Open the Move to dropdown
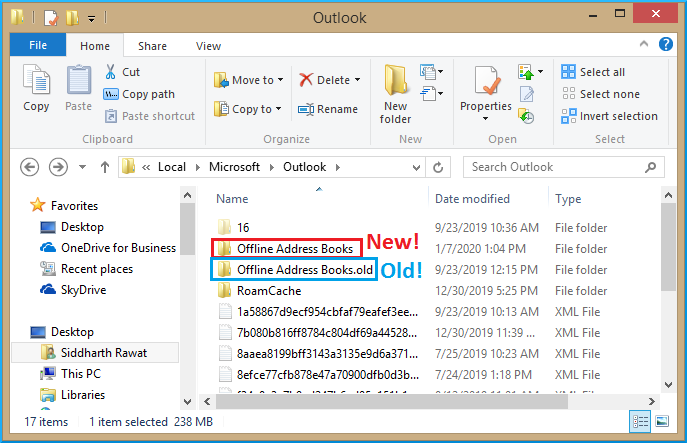Viewport: 687px width, 443px height. (248, 80)
